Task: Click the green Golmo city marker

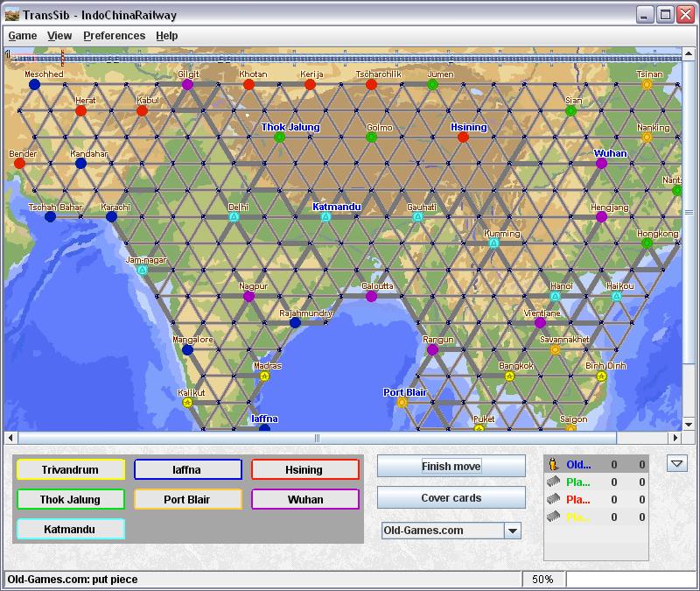Action: pos(371,137)
